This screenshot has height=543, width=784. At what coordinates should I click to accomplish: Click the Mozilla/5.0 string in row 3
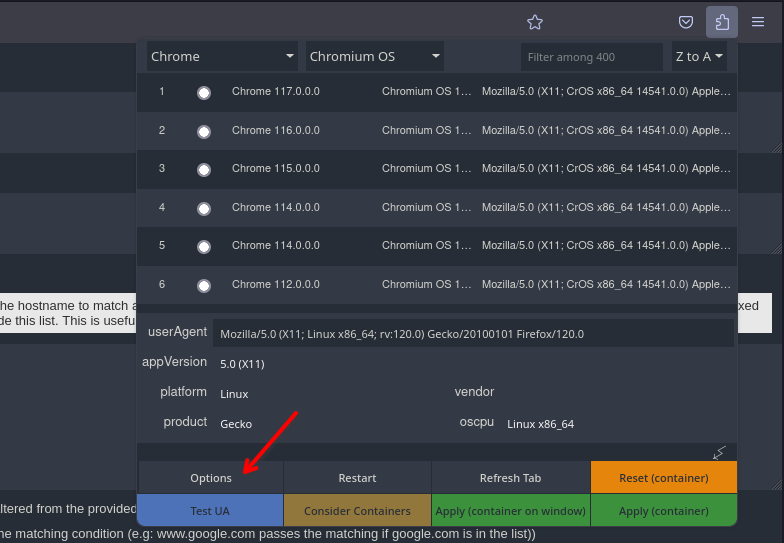(x=606, y=168)
